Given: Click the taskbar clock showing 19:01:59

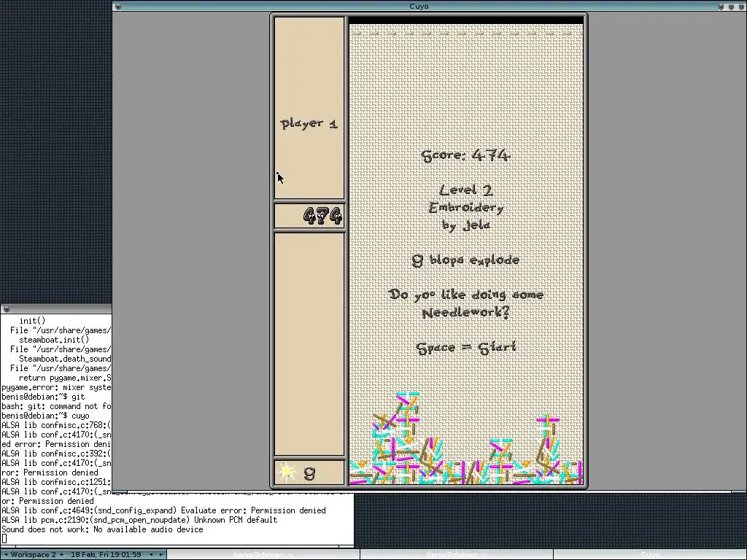Looking at the screenshot, I should click(x=106, y=555).
